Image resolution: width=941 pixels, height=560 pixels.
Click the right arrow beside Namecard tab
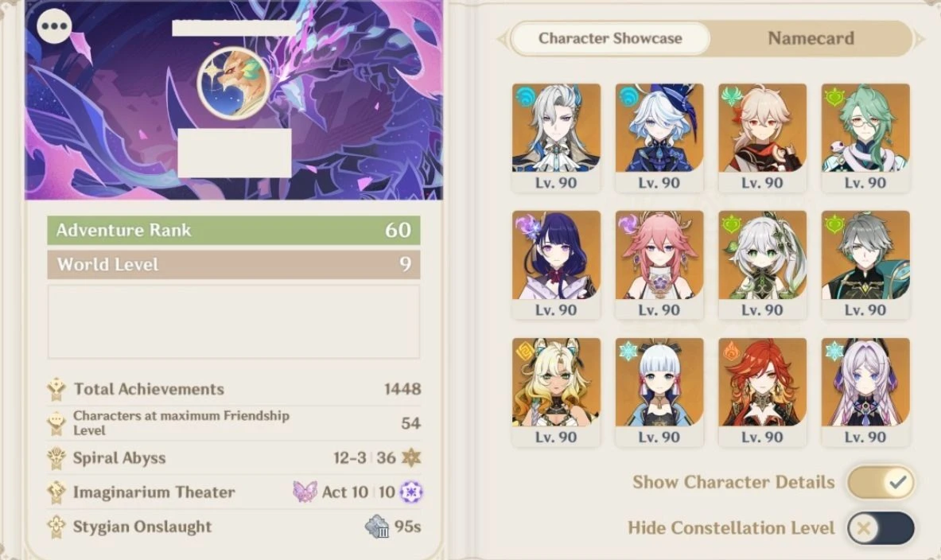[x=920, y=38]
